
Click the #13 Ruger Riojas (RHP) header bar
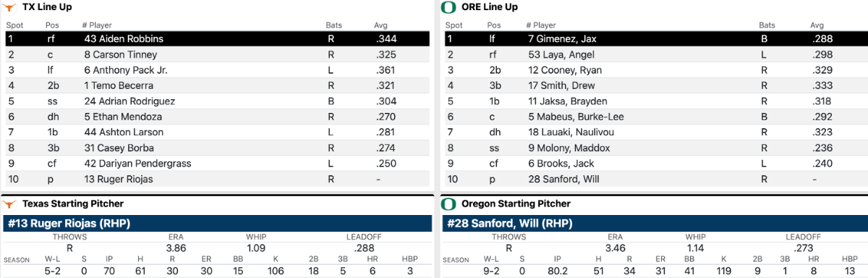(217, 224)
